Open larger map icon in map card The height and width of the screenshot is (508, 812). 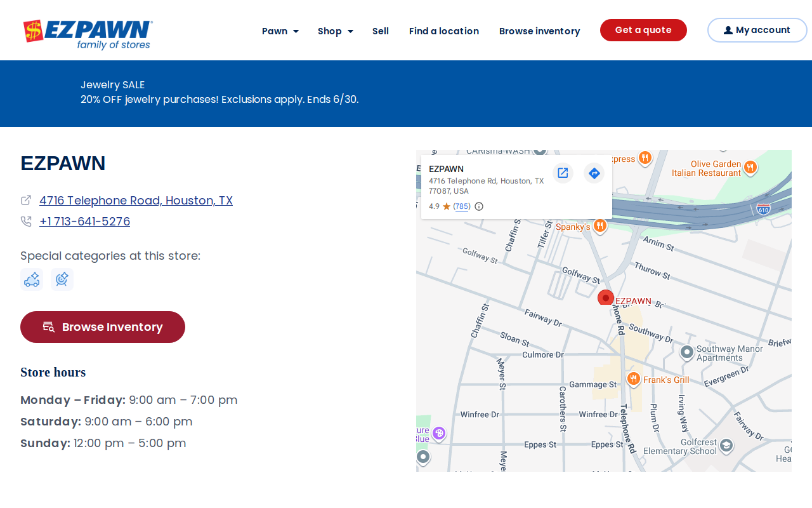(563, 173)
